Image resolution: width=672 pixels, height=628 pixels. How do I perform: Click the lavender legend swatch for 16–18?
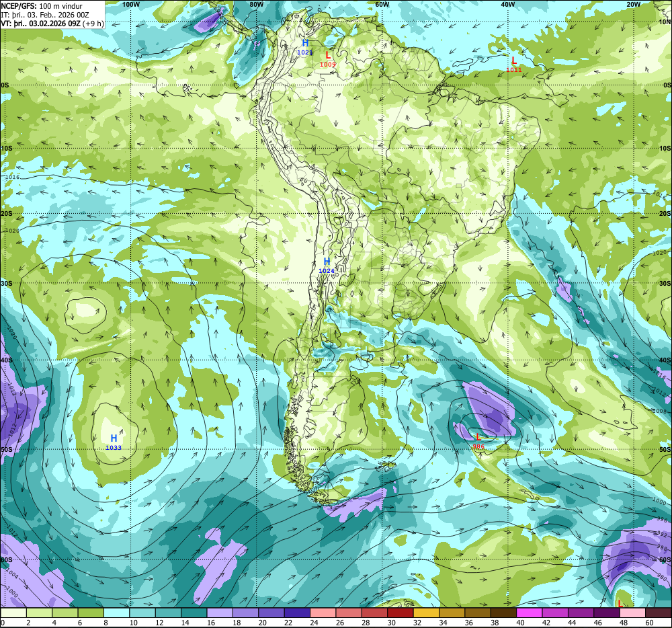coord(220,613)
